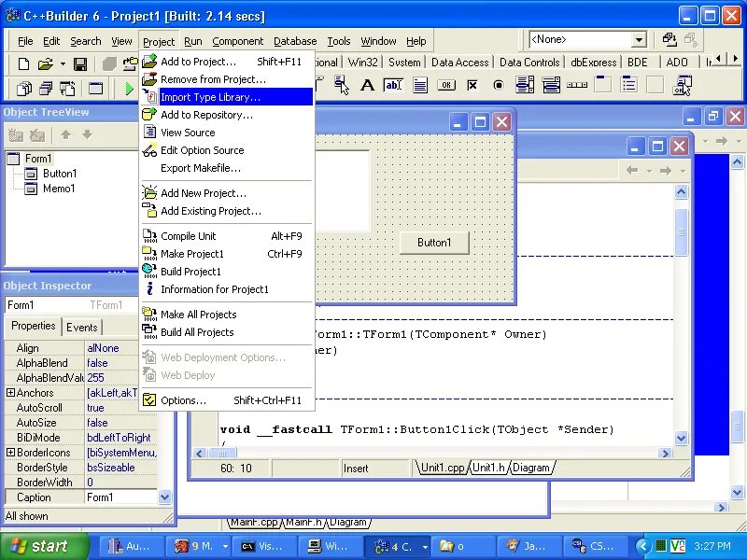The height and width of the screenshot is (560, 747).
Task: Expand the Anchors property
Action: (10, 392)
